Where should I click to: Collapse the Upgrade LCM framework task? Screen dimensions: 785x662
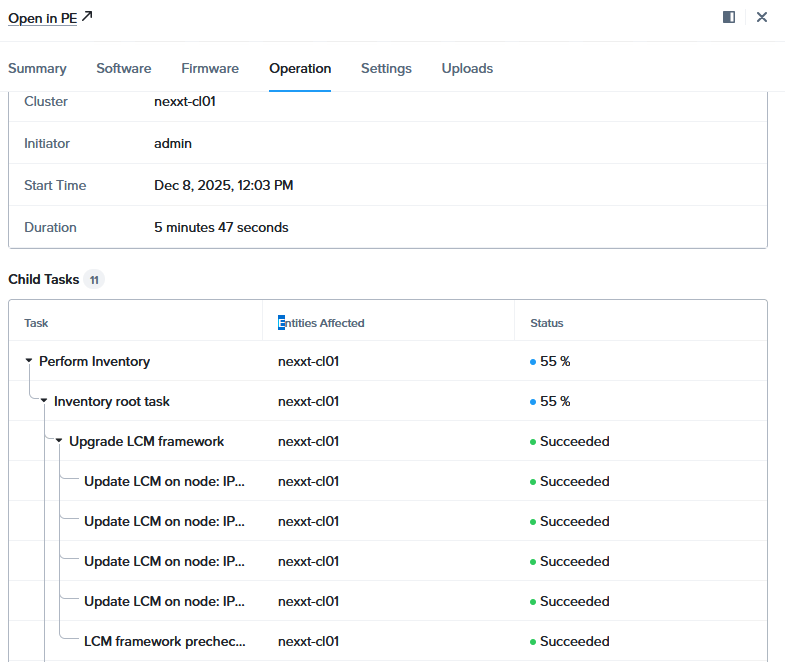coord(59,441)
